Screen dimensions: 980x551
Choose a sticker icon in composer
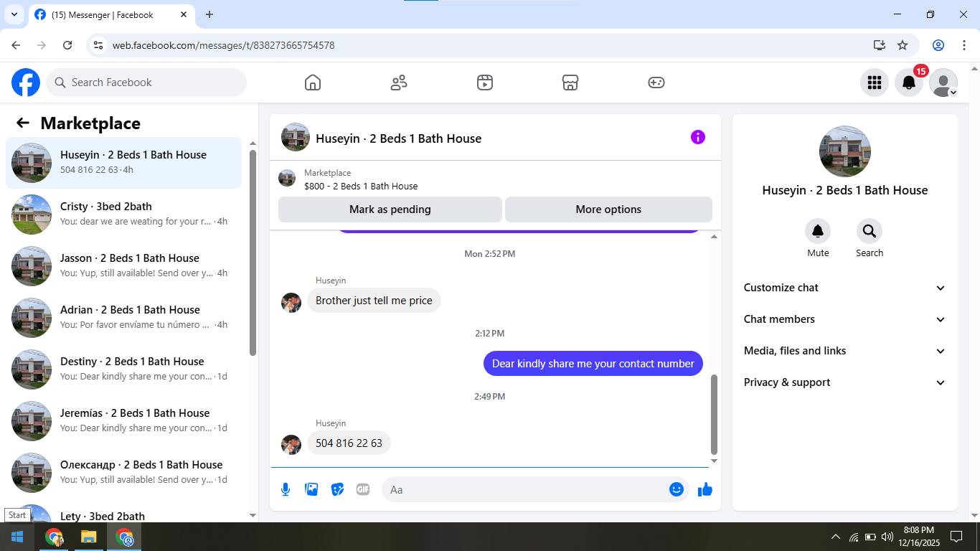(337, 489)
